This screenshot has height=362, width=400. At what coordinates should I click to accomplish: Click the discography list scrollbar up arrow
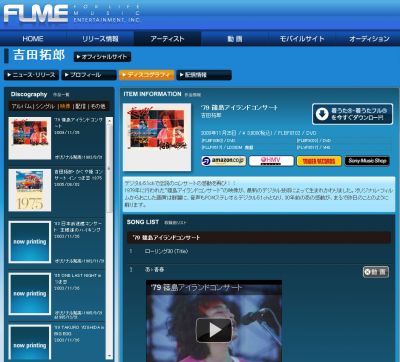tap(109, 121)
